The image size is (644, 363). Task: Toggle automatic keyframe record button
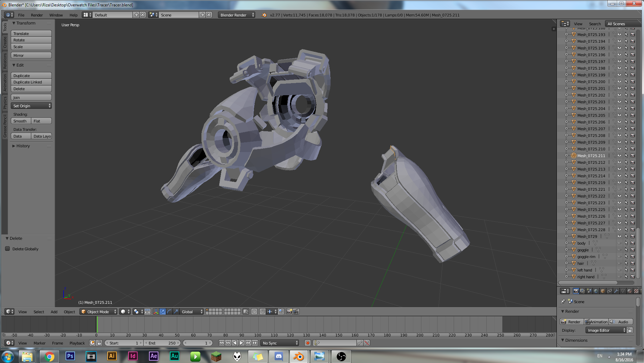[307, 343]
